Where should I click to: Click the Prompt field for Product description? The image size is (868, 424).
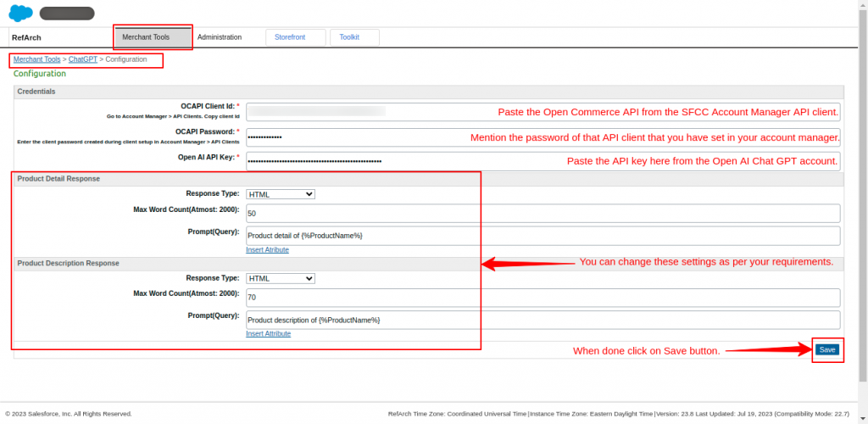[542, 320]
